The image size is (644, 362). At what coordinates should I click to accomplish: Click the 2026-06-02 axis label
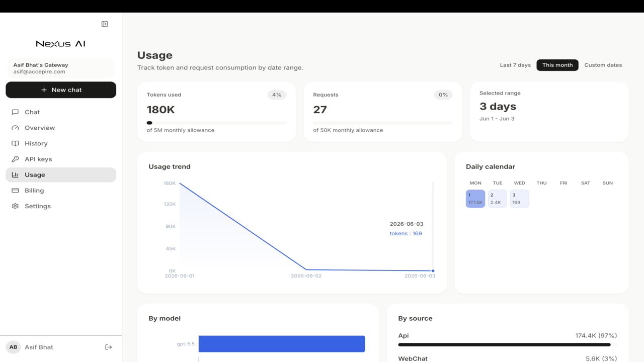pyautogui.click(x=306, y=276)
